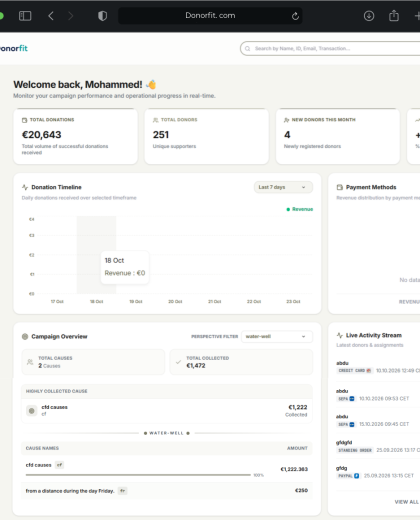Open the privacy shield icon in toolbar
420x520 pixels.
coord(102,16)
